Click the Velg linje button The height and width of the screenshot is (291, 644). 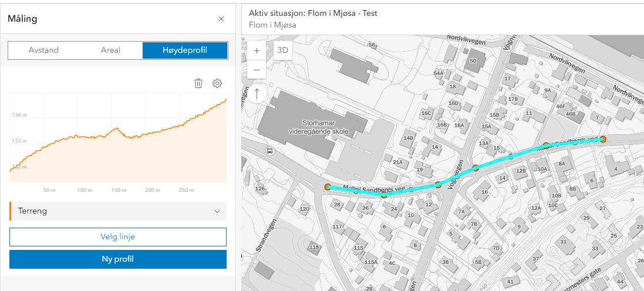(118, 237)
